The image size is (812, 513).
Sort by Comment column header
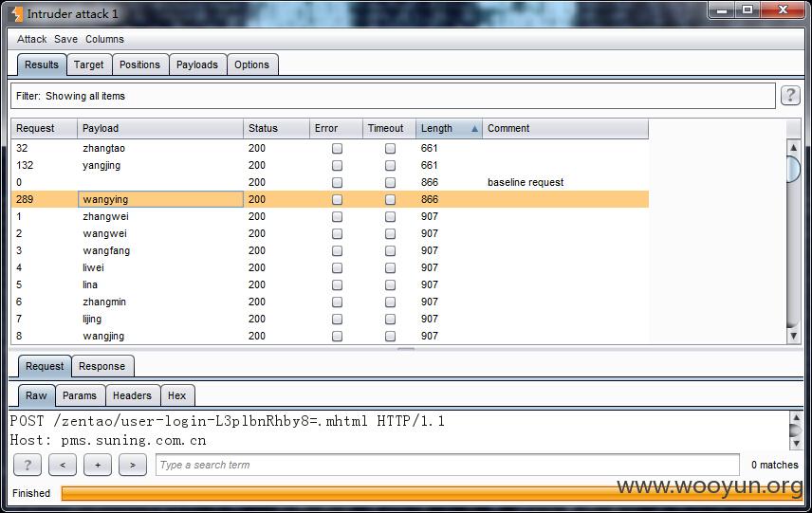[565, 128]
